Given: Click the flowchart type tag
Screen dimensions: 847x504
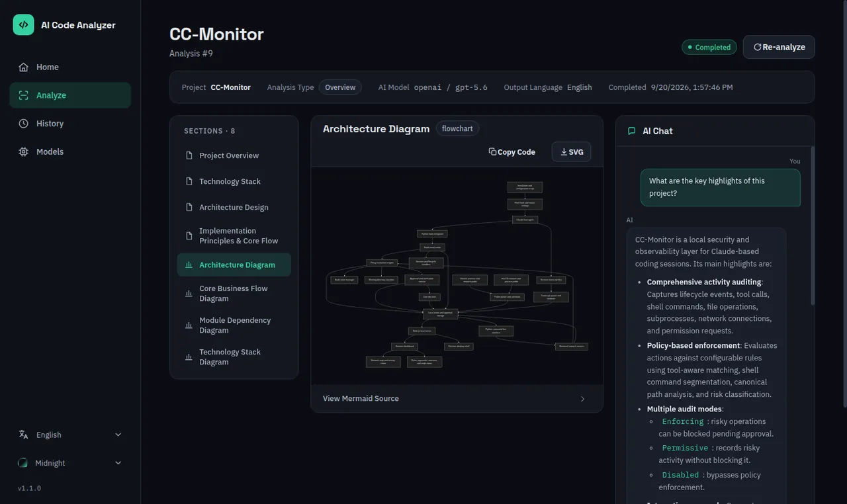Looking at the screenshot, I should [457, 128].
